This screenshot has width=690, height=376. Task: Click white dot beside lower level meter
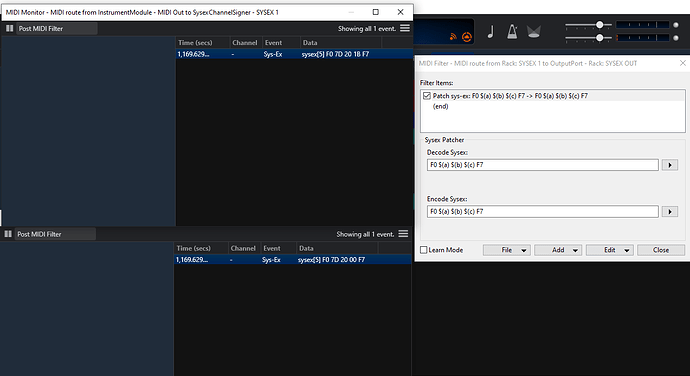point(676,38)
